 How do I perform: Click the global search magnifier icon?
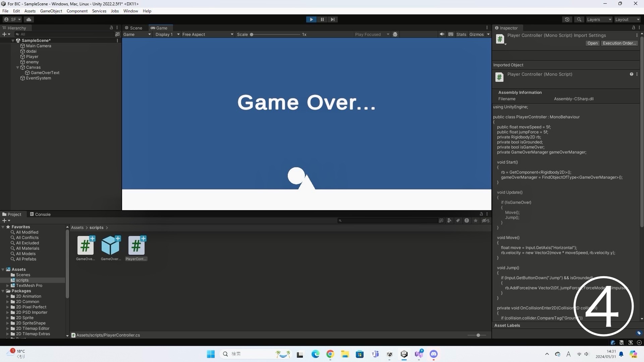(x=579, y=19)
